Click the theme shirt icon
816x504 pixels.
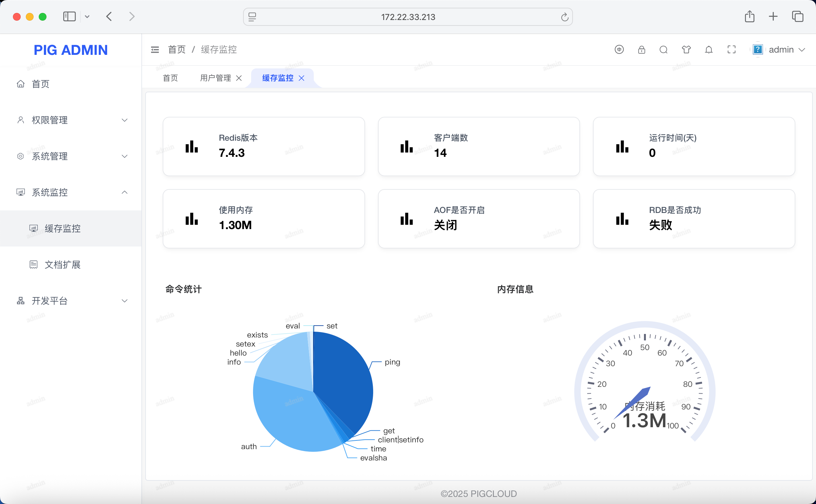click(686, 50)
